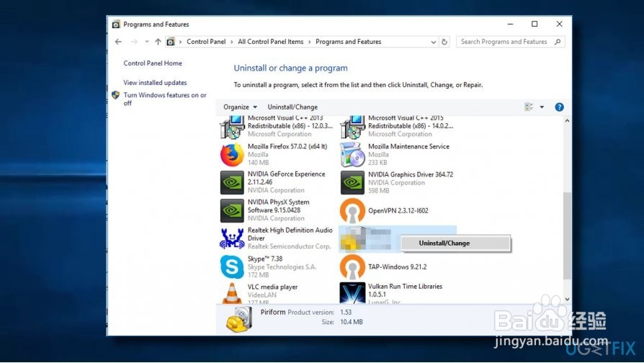
Task: Choose Uninstall/Change from the context menu
Action: (456, 243)
